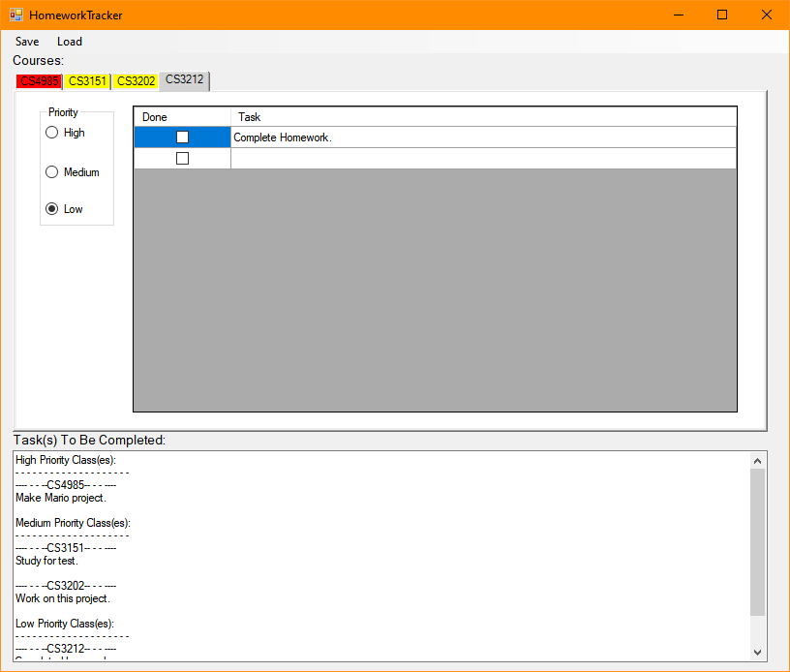The width and height of the screenshot is (790, 672).
Task: Click the Done column header
Action: (x=182, y=117)
